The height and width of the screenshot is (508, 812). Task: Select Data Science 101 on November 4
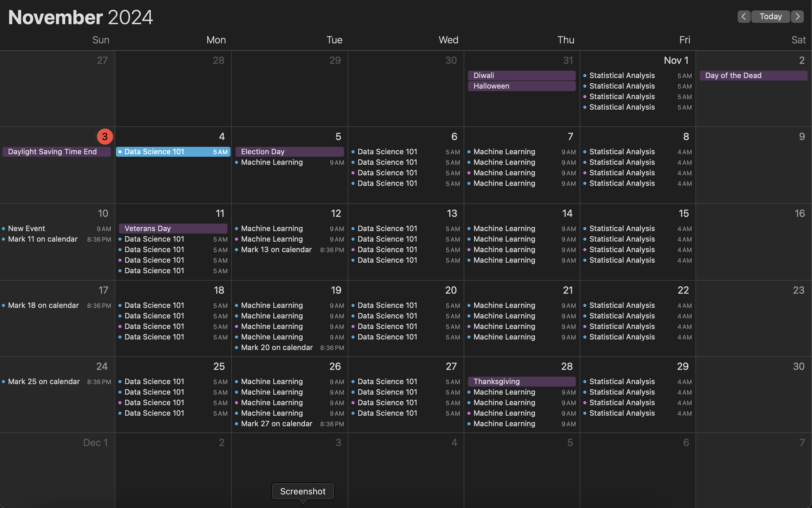coord(173,152)
